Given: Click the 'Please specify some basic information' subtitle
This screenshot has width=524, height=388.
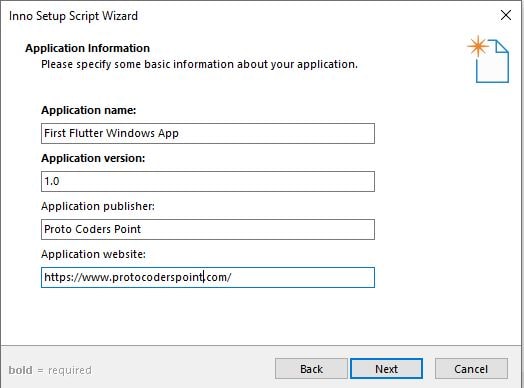Looking at the screenshot, I should [199, 64].
